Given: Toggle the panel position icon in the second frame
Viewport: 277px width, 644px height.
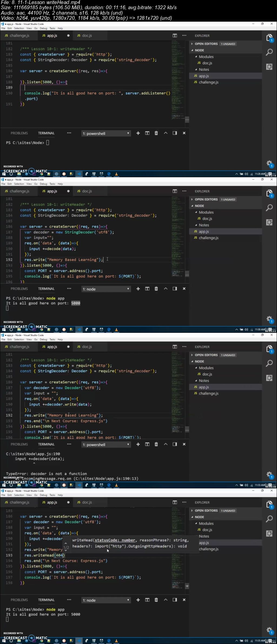Looking at the screenshot, I should 175,289.
